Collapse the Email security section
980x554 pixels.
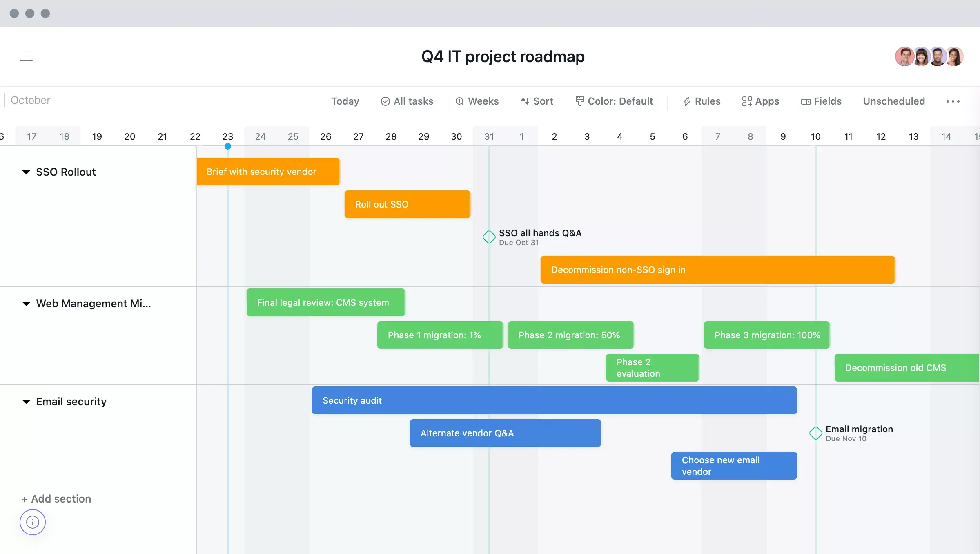[x=26, y=401]
